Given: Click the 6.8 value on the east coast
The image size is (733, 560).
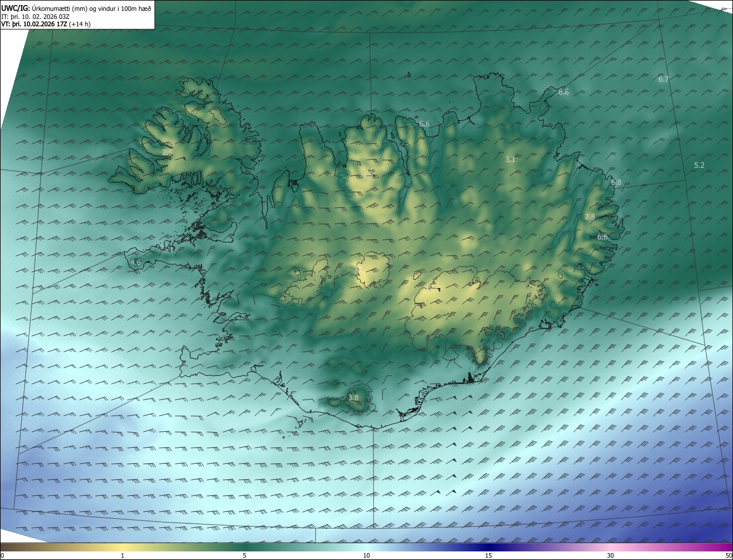Looking at the screenshot, I should (x=616, y=183).
